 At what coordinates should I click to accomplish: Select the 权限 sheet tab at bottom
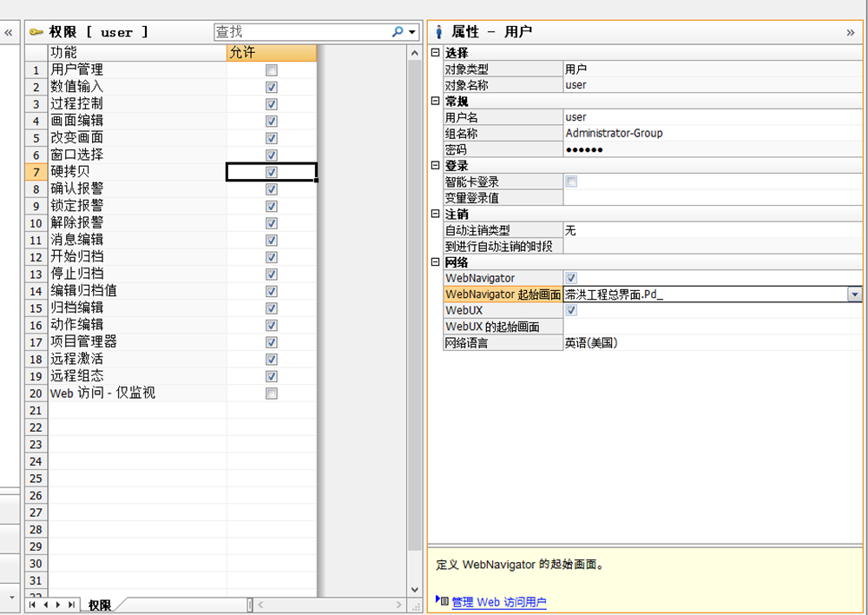click(x=100, y=605)
